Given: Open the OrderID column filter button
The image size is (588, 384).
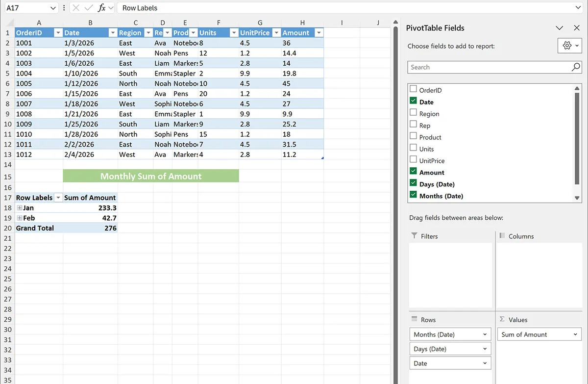Looking at the screenshot, I should pos(58,33).
